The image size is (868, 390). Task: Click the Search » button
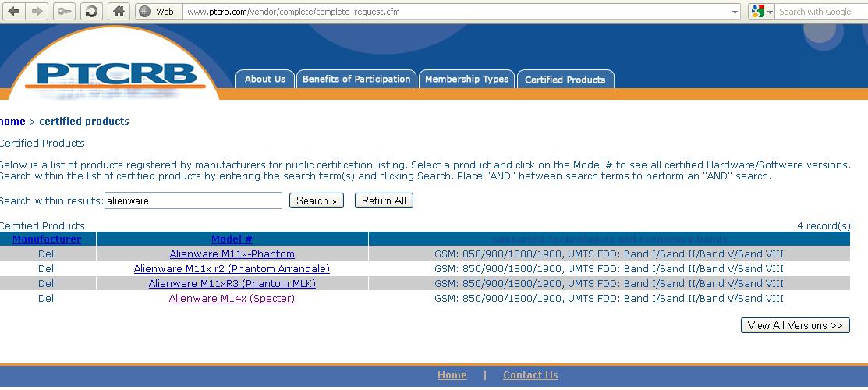click(x=317, y=200)
